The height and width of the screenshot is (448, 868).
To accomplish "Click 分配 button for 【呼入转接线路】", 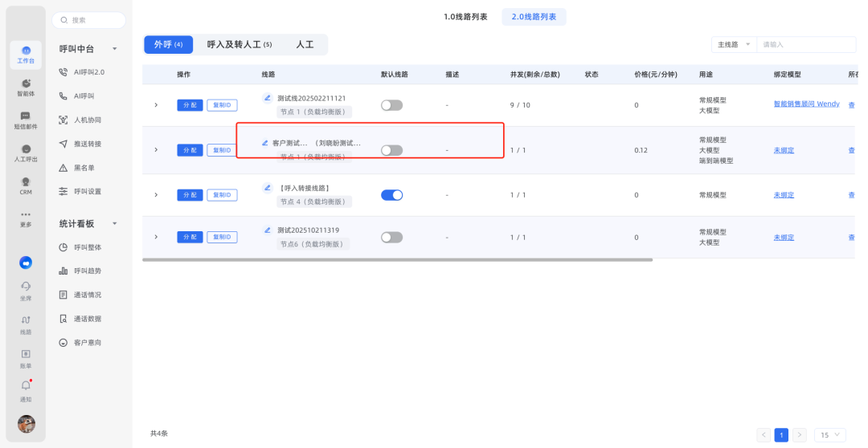I will 190,195.
